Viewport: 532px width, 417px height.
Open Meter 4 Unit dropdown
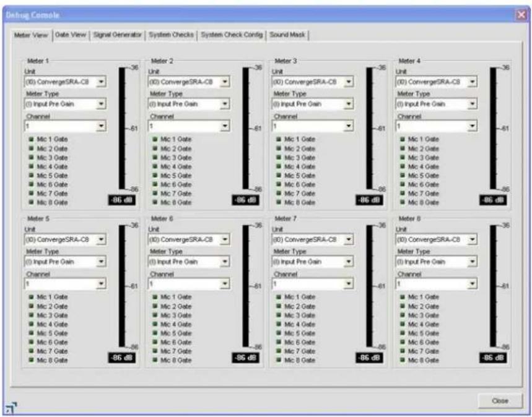point(473,82)
